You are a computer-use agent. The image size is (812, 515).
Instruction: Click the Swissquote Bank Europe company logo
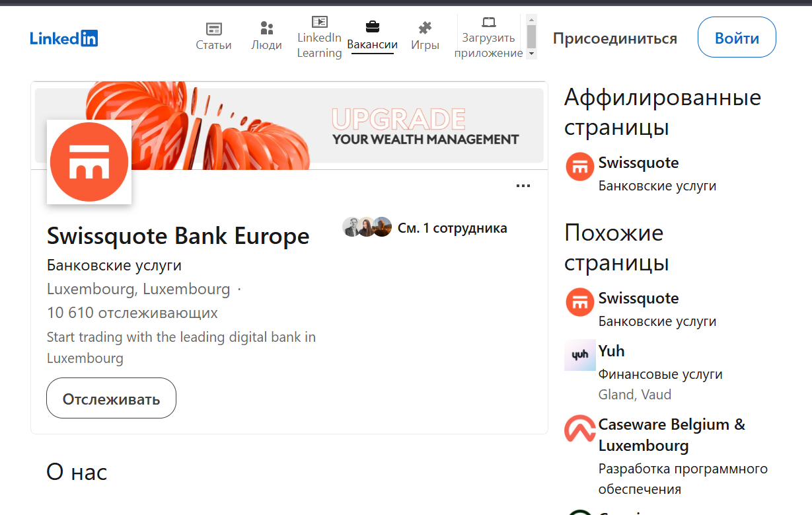coord(89,162)
